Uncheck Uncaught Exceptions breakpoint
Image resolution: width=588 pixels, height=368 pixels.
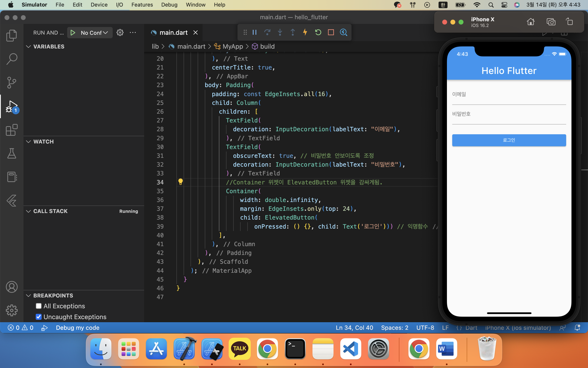[x=39, y=317]
